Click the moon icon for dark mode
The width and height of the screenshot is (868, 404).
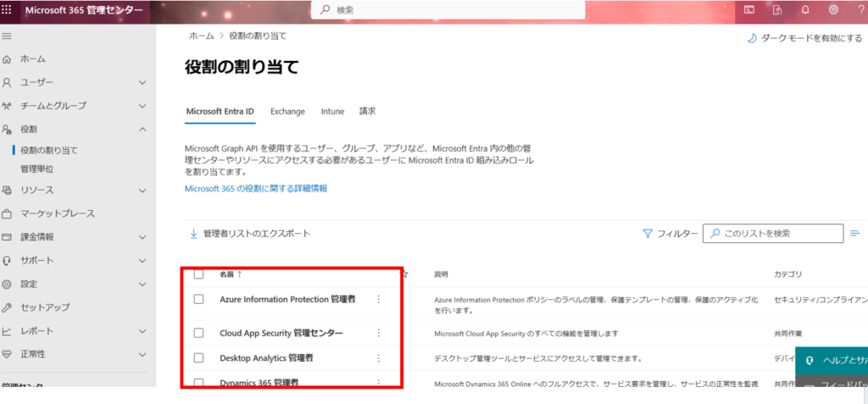[x=752, y=38]
